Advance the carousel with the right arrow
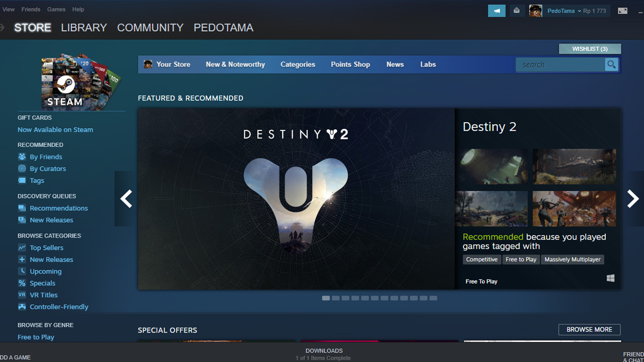644x362 pixels. click(x=632, y=198)
